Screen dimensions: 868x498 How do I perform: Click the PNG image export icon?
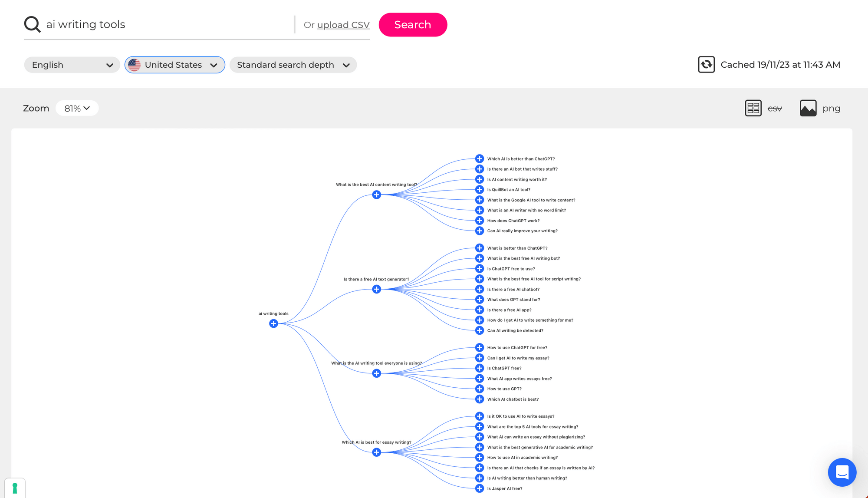coord(808,108)
